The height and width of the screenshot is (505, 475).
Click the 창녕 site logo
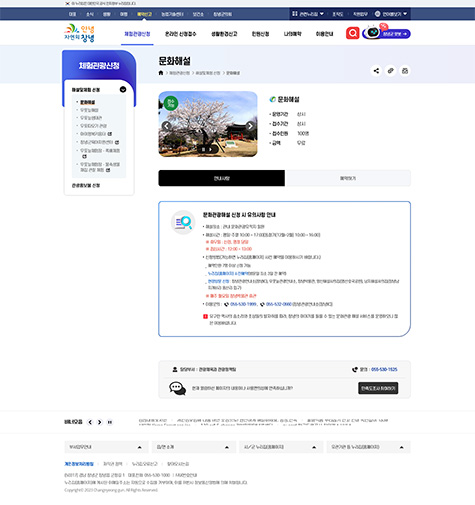coord(79,33)
